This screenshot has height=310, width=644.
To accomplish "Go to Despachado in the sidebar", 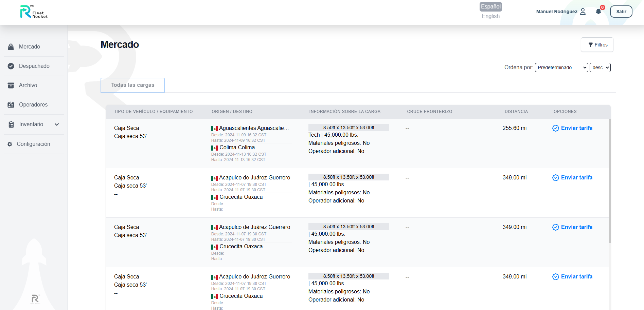I will coord(34,66).
